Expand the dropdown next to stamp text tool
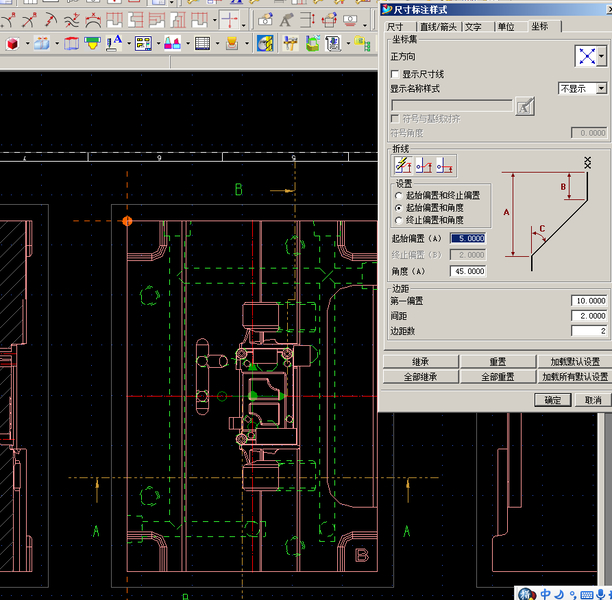Viewport: 612px width, 600px height. tap(129, 43)
